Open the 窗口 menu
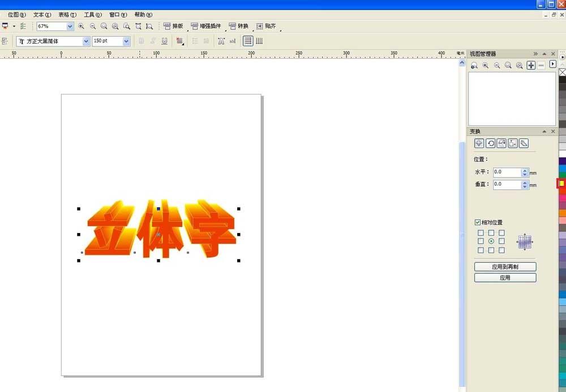The width and height of the screenshot is (566, 392). point(118,15)
